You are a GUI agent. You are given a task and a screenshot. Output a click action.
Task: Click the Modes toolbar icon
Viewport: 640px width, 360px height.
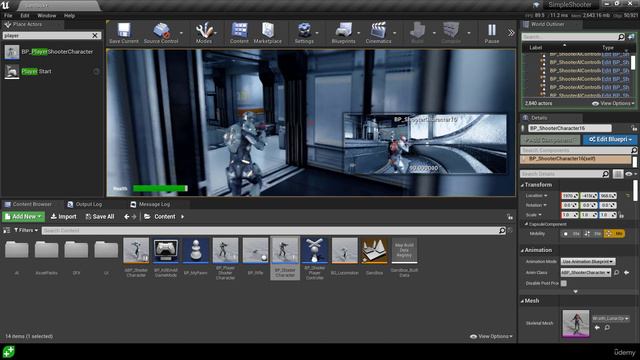(204, 33)
